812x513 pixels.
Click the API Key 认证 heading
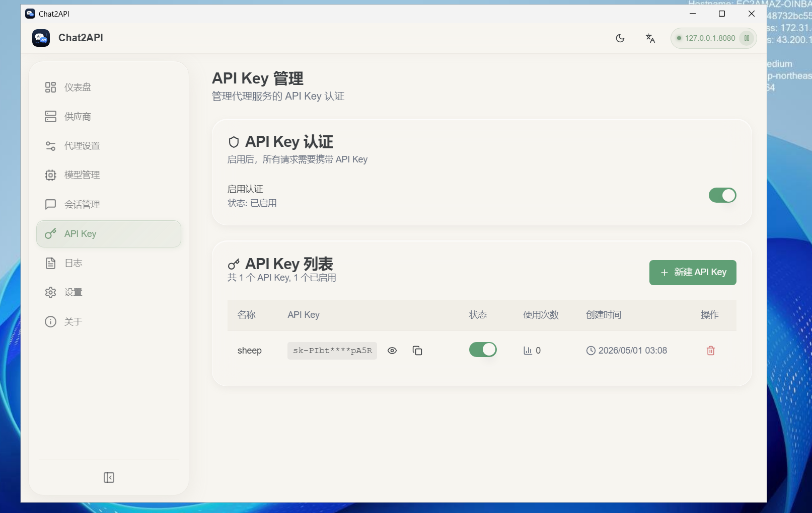[x=289, y=142]
